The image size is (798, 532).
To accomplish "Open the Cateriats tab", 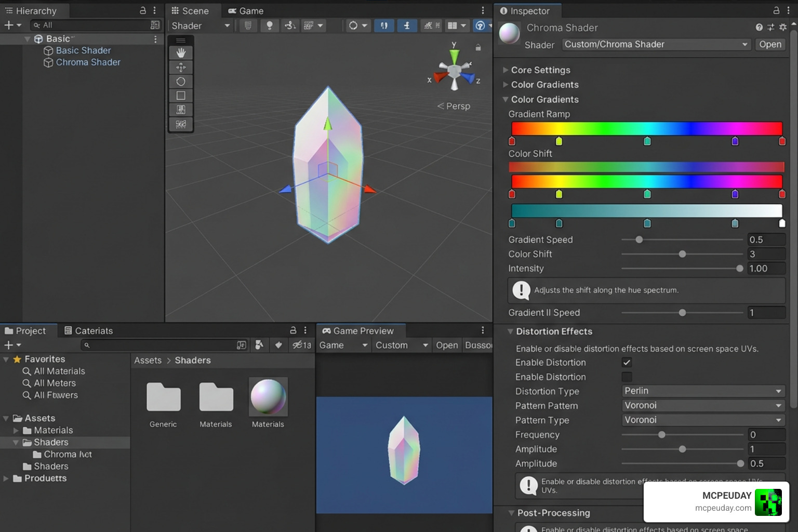I will pyautogui.click(x=88, y=331).
